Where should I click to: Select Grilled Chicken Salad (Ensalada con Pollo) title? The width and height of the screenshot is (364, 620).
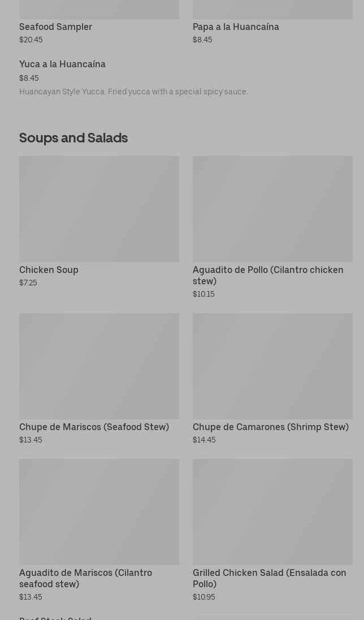coord(269,578)
